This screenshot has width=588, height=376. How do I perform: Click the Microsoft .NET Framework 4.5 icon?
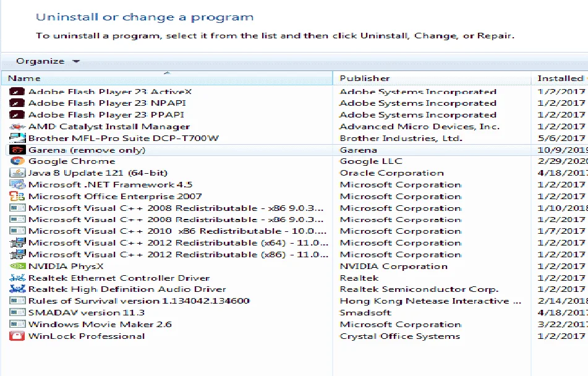[x=17, y=184]
